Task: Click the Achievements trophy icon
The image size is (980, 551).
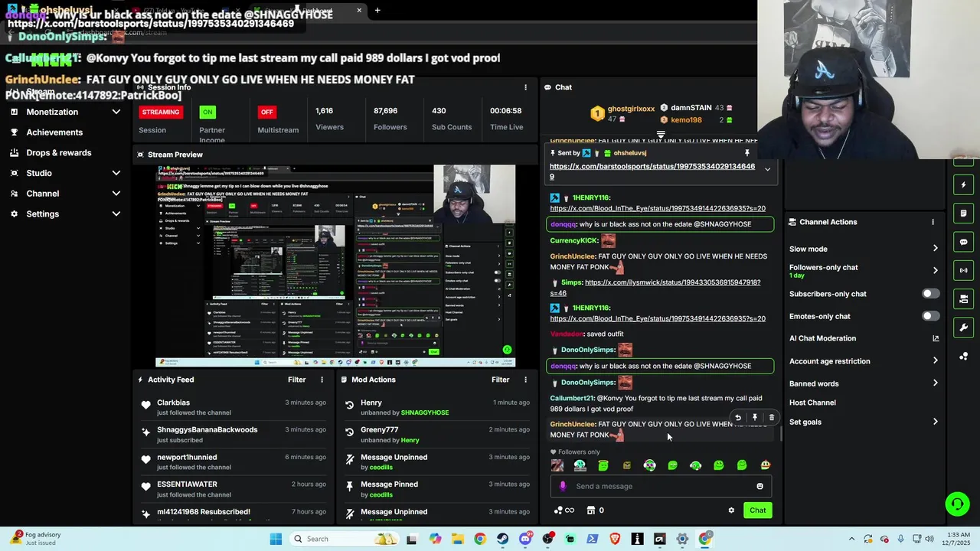Action: (14, 132)
